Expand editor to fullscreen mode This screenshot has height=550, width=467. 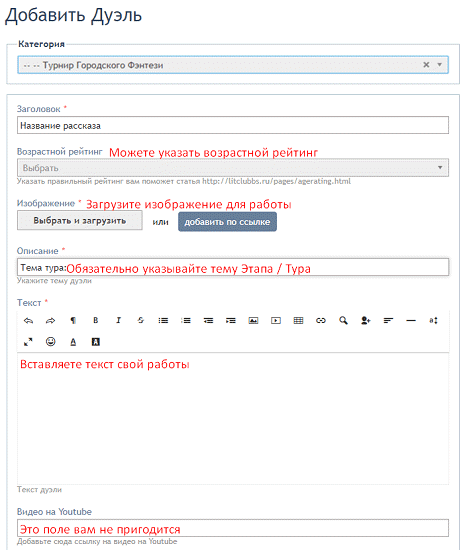coord(28,342)
